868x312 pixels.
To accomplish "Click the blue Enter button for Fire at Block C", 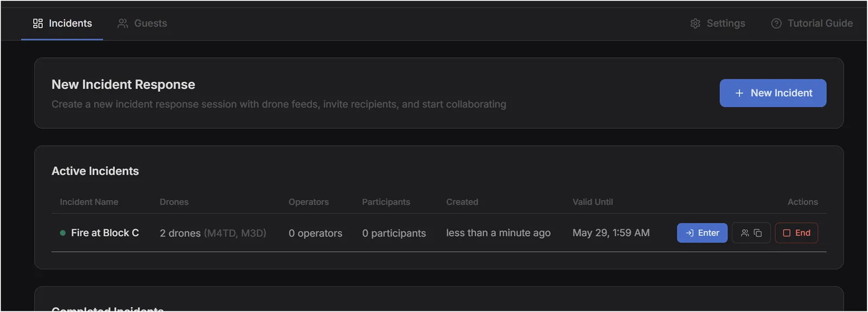I will (702, 233).
